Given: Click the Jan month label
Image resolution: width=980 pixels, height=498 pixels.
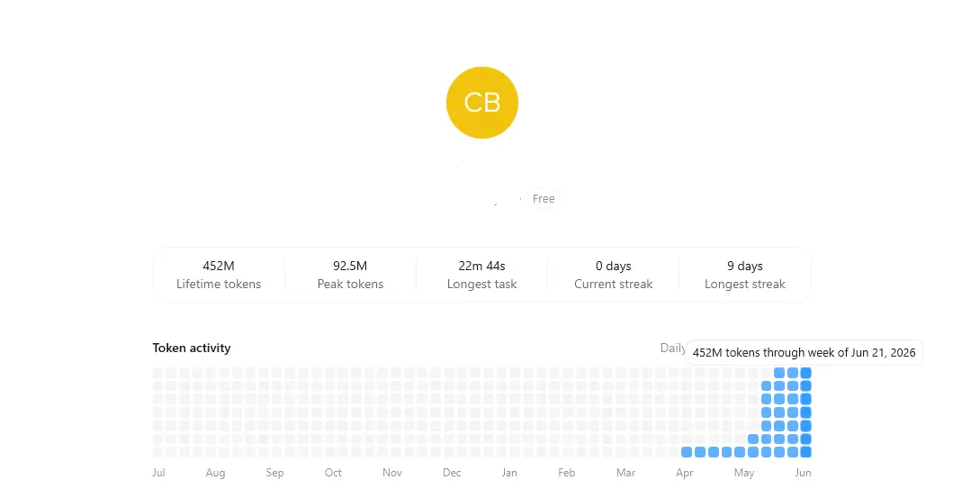Looking at the screenshot, I should (x=509, y=473).
